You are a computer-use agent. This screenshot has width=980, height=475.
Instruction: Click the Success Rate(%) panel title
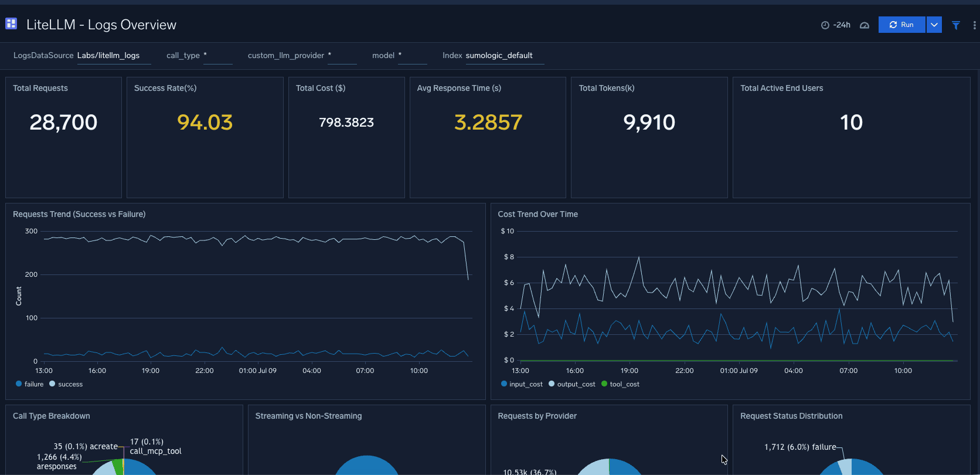click(165, 88)
